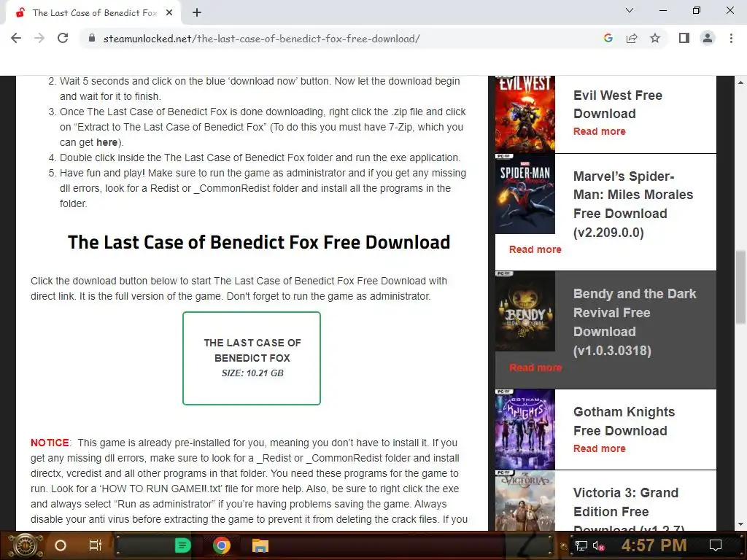747x560 pixels.
Task: Click The Last Case of Benedict Fox download button
Action: [252, 358]
